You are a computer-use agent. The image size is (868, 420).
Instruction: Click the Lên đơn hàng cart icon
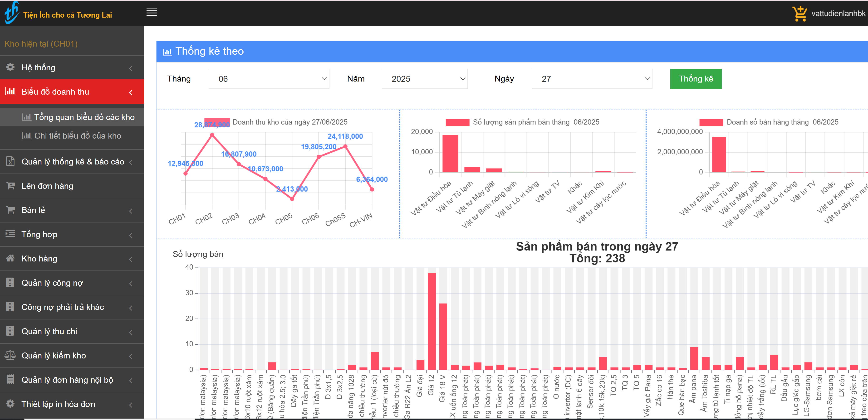(10, 186)
